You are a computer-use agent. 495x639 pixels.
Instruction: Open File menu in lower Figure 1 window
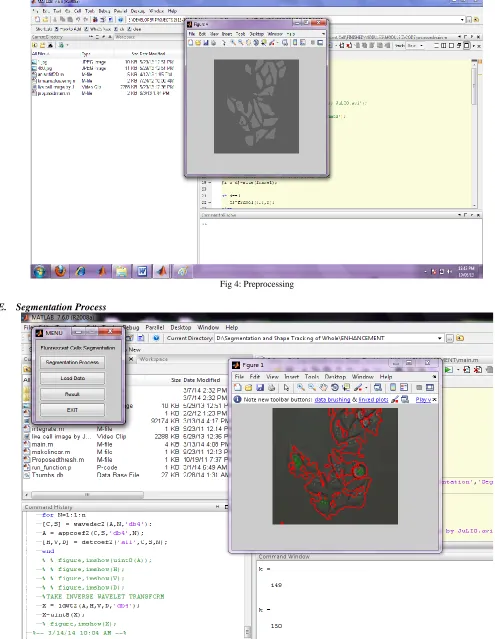click(239, 377)
